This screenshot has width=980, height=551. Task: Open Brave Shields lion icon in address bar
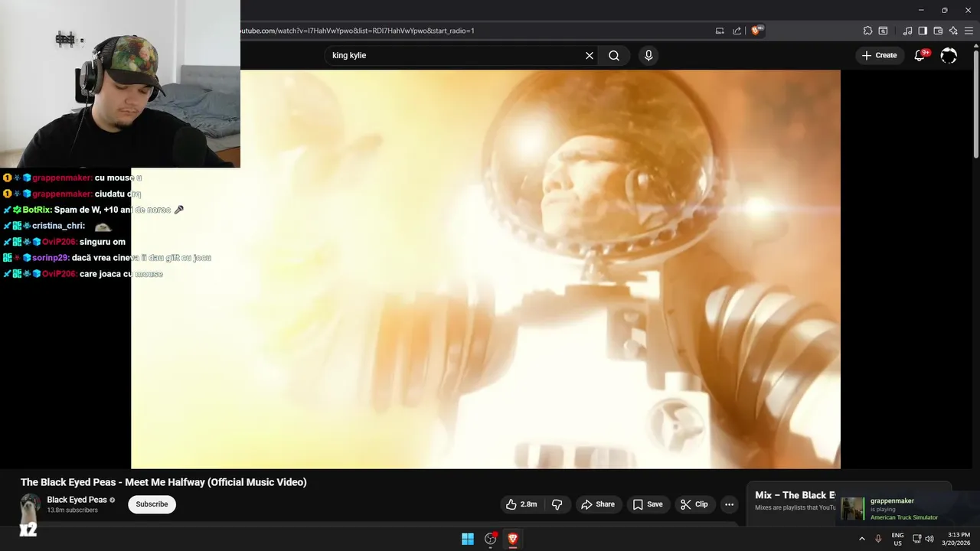(756, 31)
